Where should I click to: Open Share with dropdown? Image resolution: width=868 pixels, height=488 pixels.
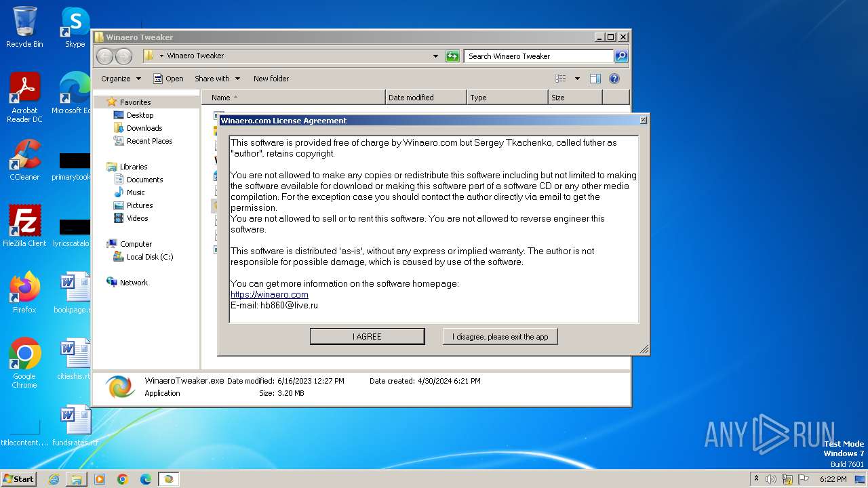coord(217,79)
